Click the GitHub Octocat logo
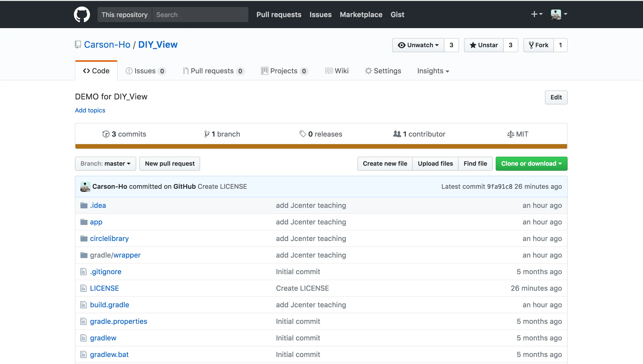This screenshot has height=364, width=643. coord(82,14)
